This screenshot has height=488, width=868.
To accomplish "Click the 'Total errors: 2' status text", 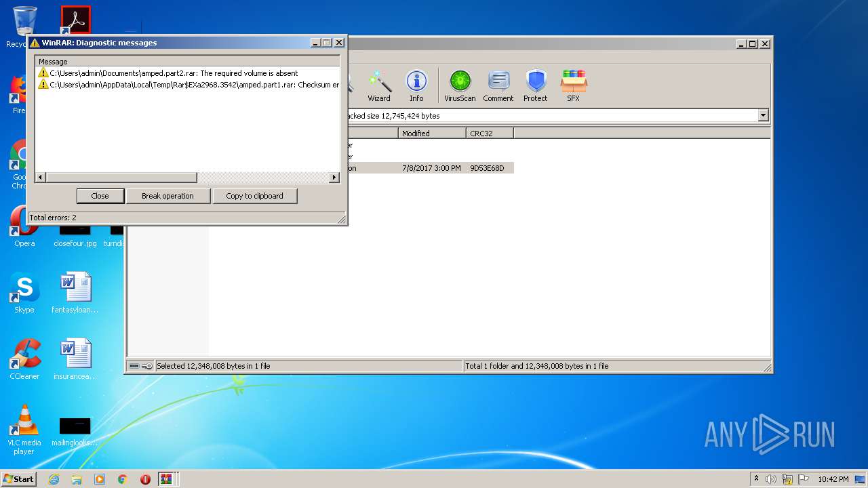I will [53, 218].
